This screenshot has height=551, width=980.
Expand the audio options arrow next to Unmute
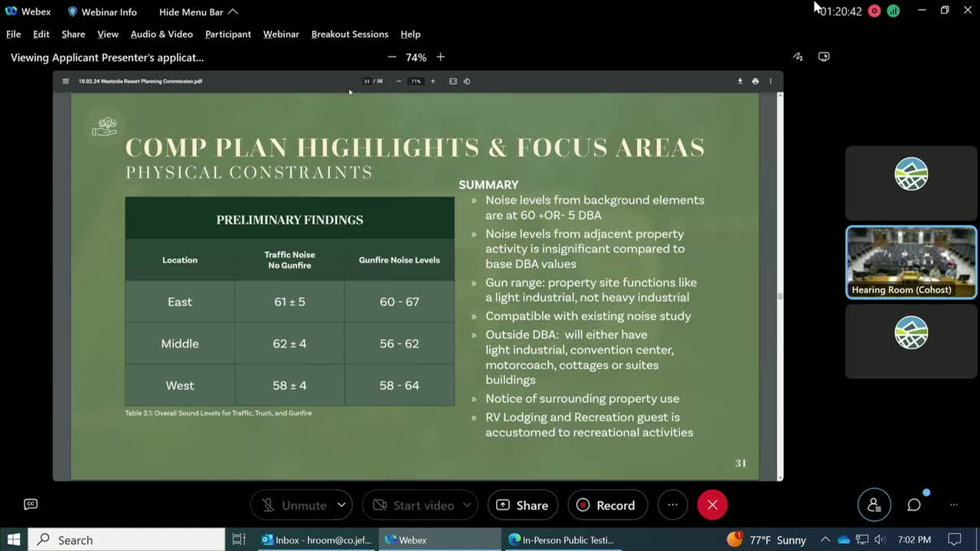tap(341, 505)
